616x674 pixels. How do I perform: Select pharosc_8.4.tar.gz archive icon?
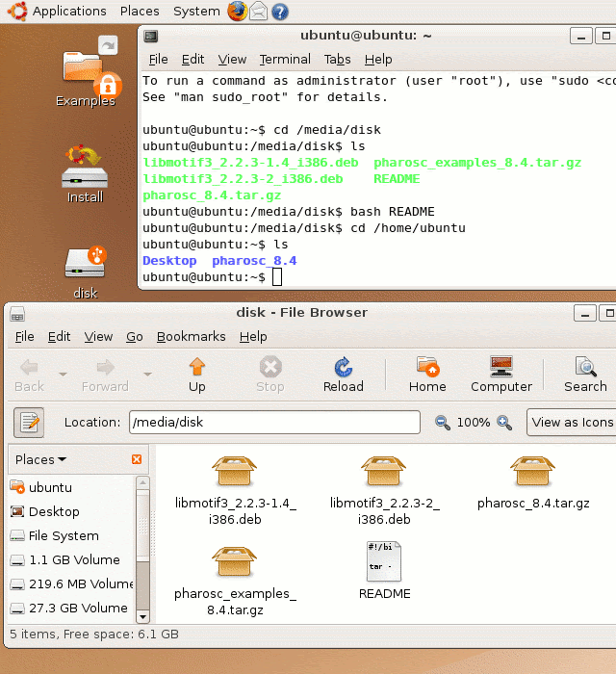pyautogui.click(x=532, y=472)
